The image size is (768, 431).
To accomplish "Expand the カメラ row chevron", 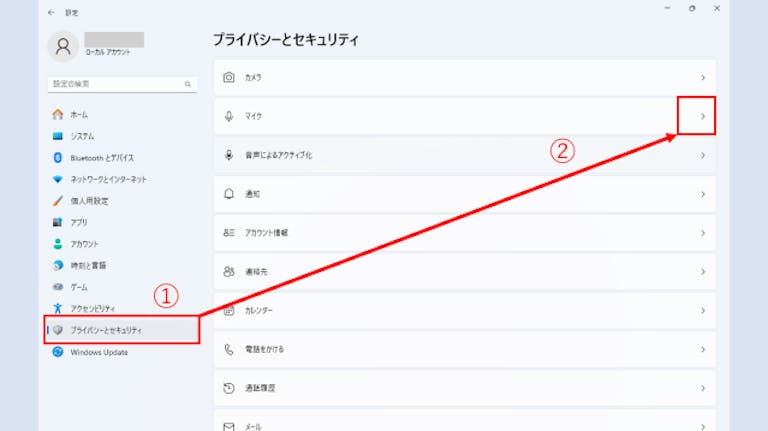I will [703, 77].
